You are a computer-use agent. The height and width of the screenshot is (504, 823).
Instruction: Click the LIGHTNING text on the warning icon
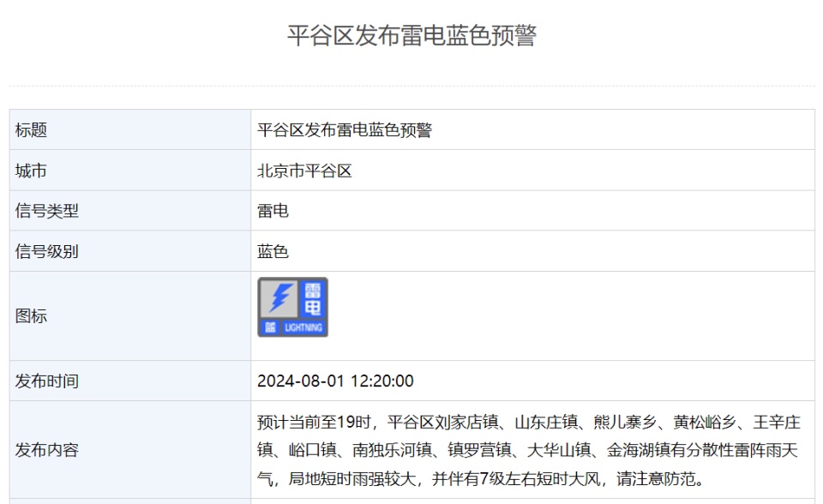click(x=303, y=327)
